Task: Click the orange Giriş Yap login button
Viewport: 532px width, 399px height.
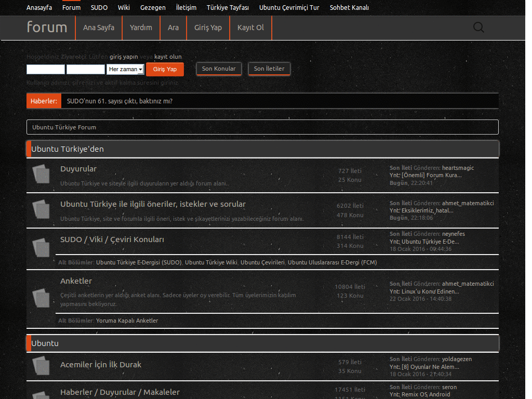Action: [x=165, y=69]
